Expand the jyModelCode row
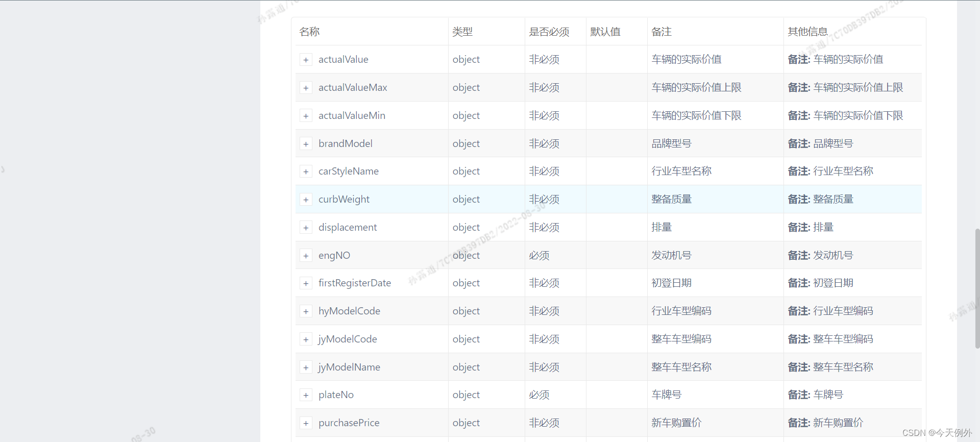This screenshot has width=980, height=442. pos(306,339)
